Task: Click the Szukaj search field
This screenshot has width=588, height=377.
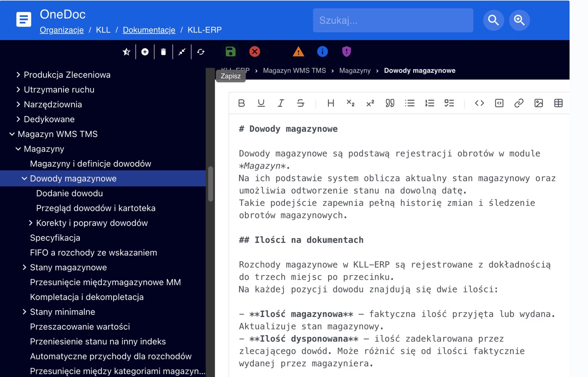Action: 393,20
